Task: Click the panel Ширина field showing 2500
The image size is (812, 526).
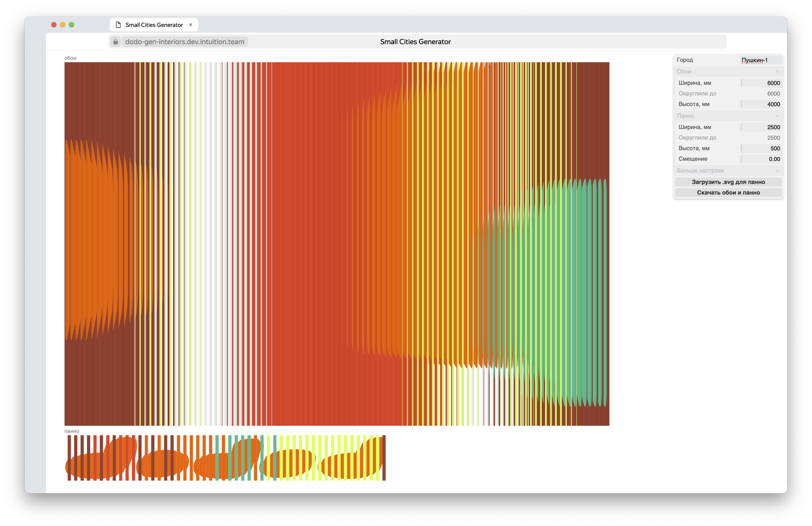Action: pyautogui.click(x=761, y=127)
